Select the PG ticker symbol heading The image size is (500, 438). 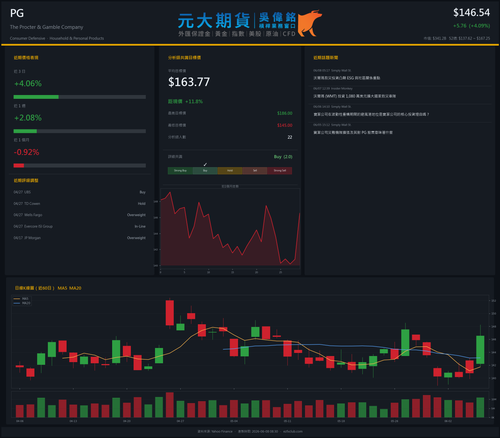pos(17,13)
